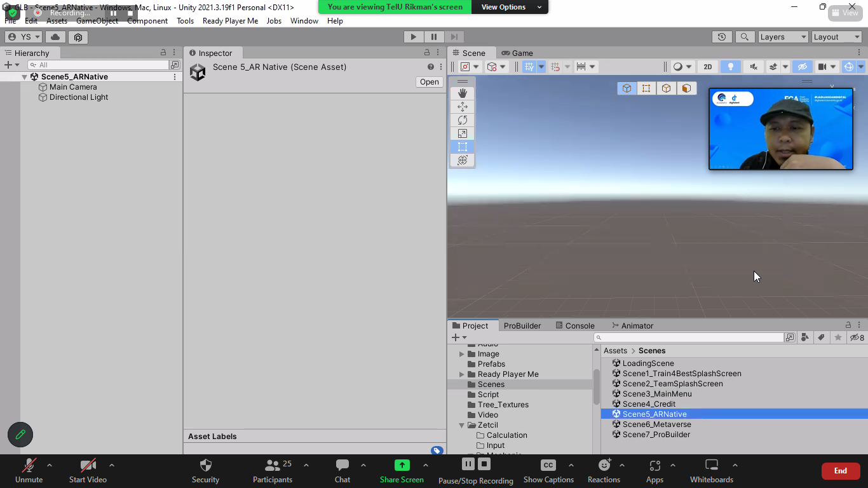Select the Move tool in Scene toolbar
This screenshot has height=488, width=868.
pos(462,107)
